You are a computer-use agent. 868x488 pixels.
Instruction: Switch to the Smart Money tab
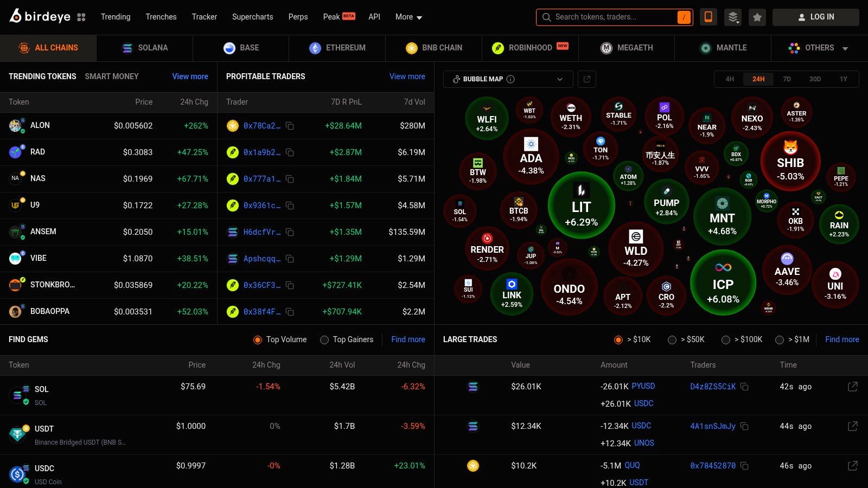pyautogui.click(x=112, y=76)
